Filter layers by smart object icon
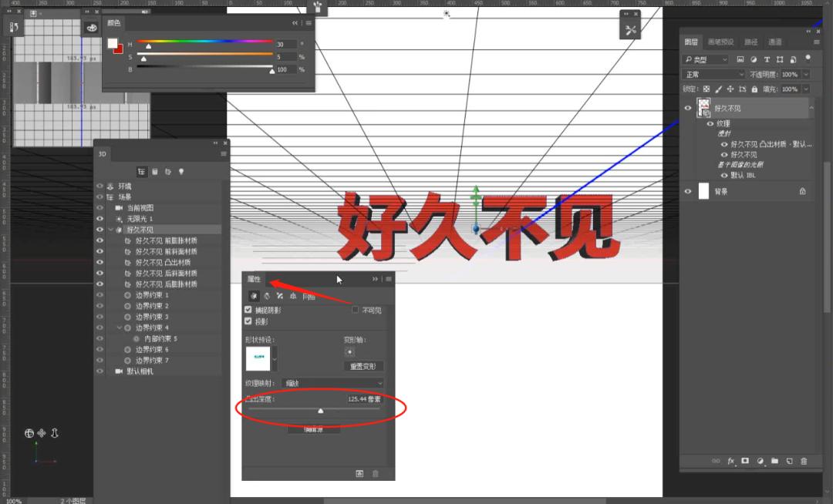833x504 pixels. tap(793, 59)
